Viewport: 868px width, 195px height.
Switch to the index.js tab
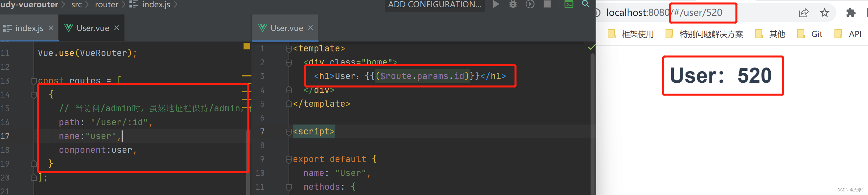29,28
